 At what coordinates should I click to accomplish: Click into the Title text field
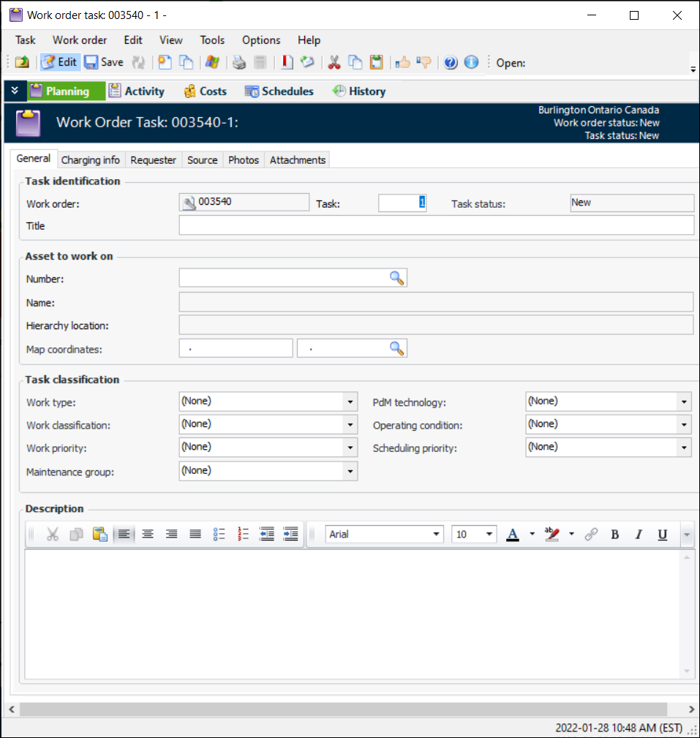(x=436, y=226)
